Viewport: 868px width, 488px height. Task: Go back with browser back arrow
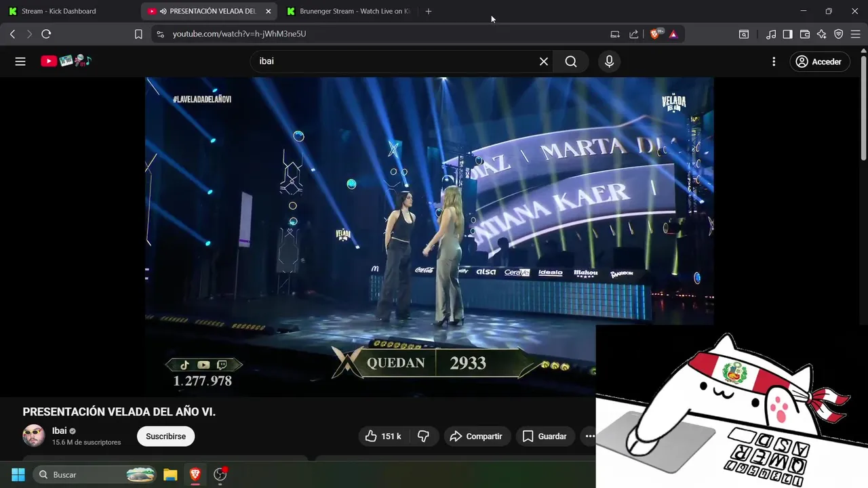click(12, 34)
